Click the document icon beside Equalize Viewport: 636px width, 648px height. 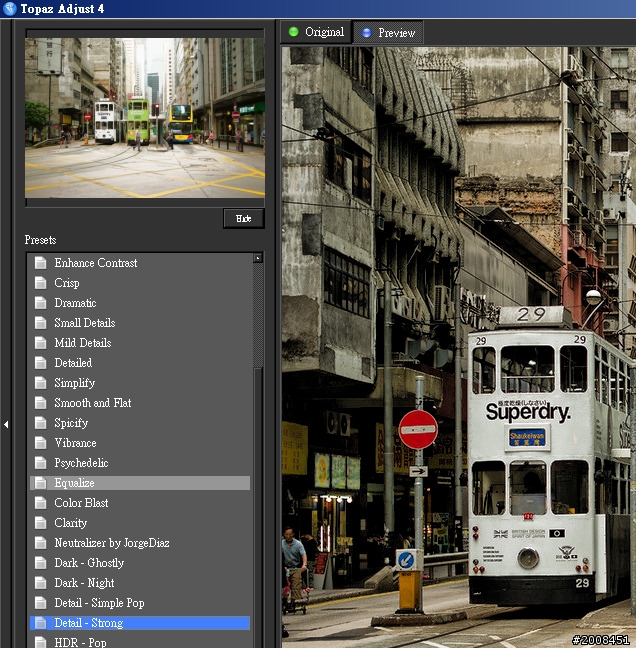click(40, 483)
